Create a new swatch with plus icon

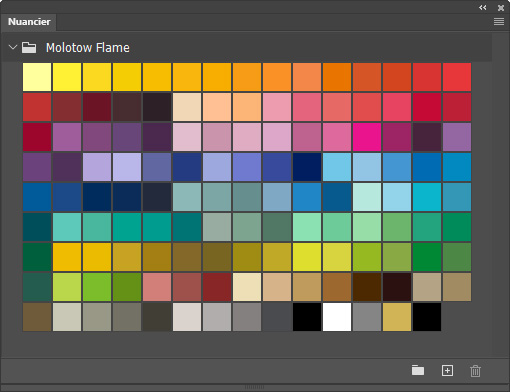click(x=447, y=370)
